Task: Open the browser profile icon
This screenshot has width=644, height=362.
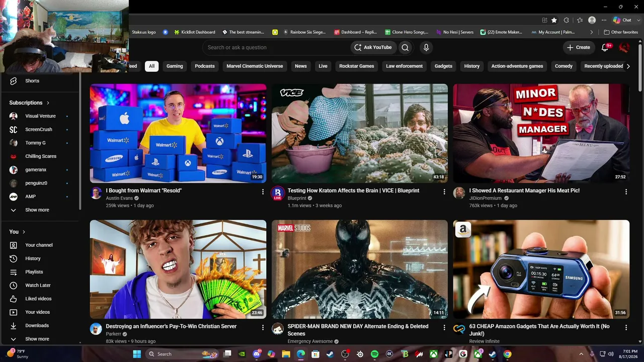Action: [x=592, y=20]
